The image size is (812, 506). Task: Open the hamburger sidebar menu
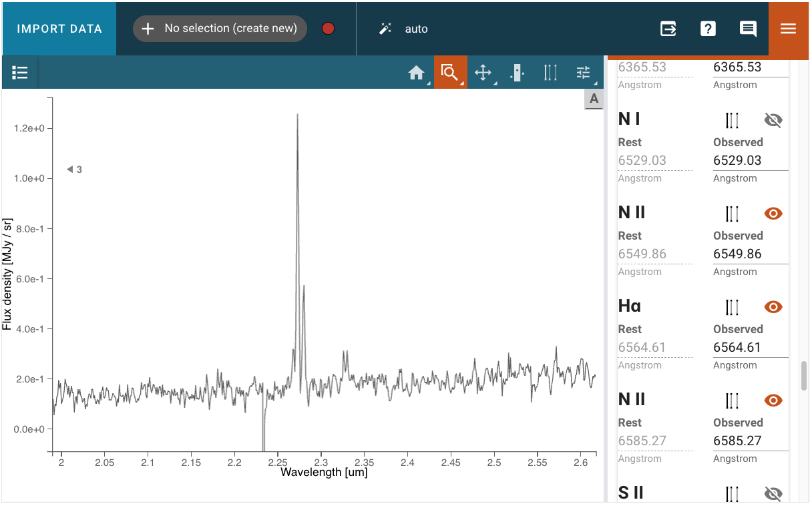[x=789, y=29]
